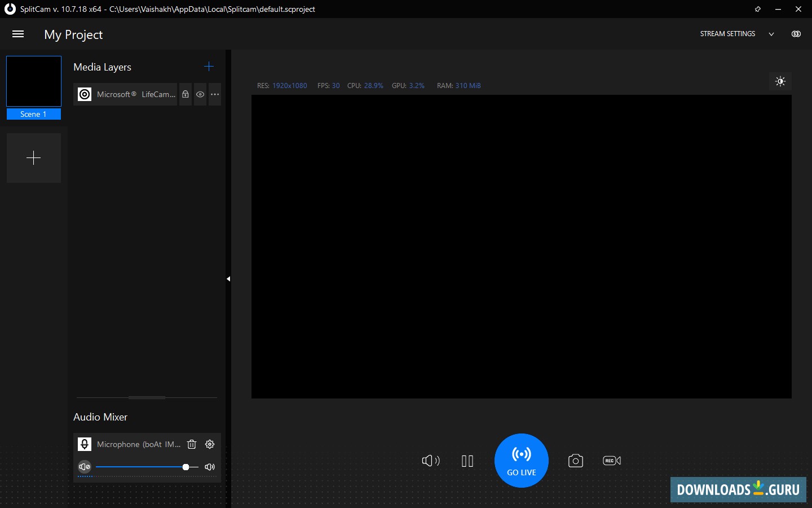Pause the video preview
This screenshot has height=508, width=812.
pyautogui.click(x=467, y=461)
